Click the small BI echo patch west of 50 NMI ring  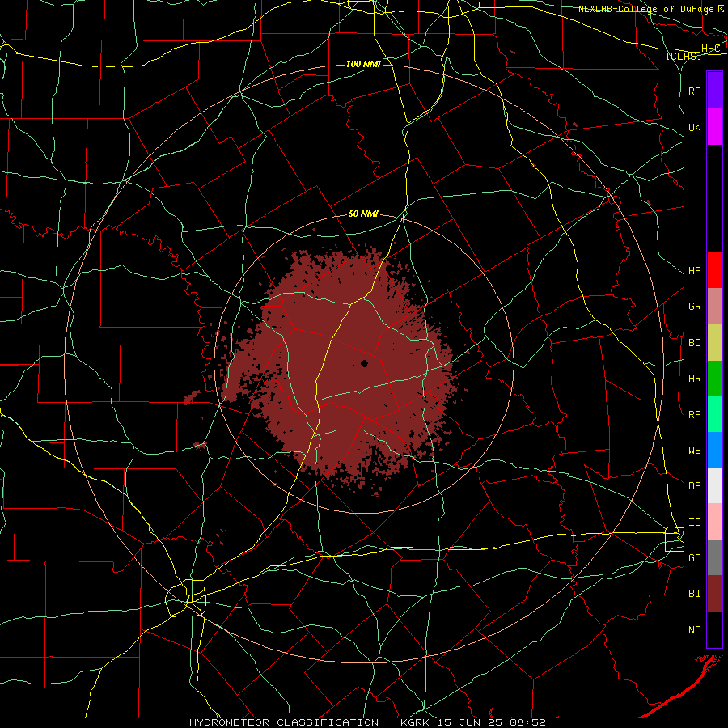pos(192,397)
